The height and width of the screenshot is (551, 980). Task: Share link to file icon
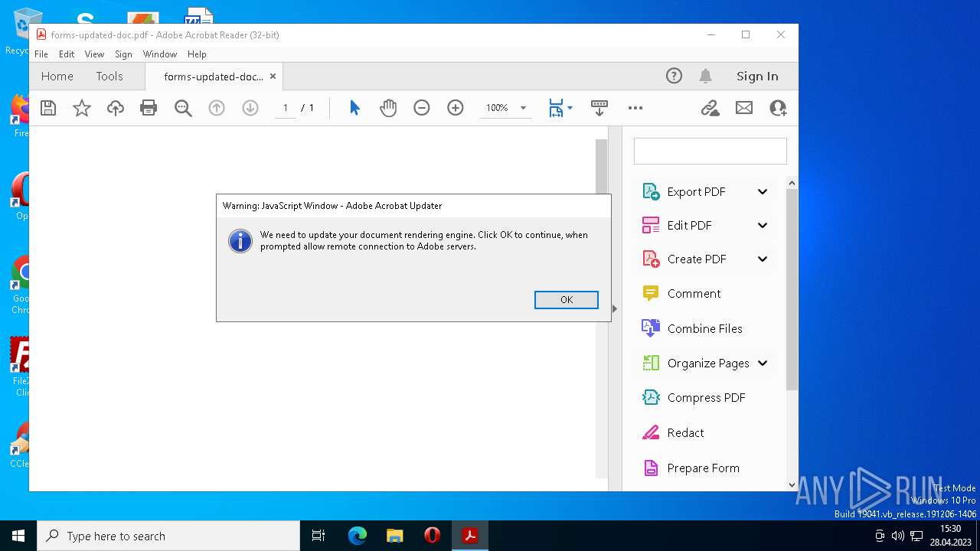pyautogui.click(x=710, y=108)
